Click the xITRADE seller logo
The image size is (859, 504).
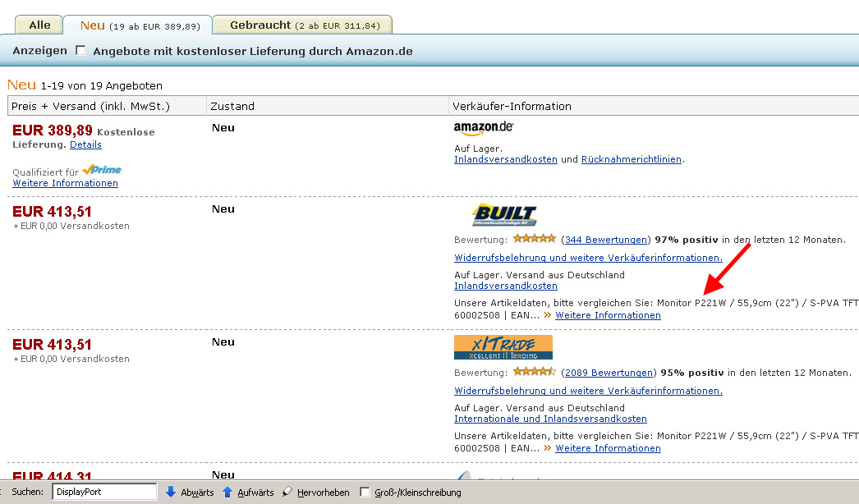point(503,347)
